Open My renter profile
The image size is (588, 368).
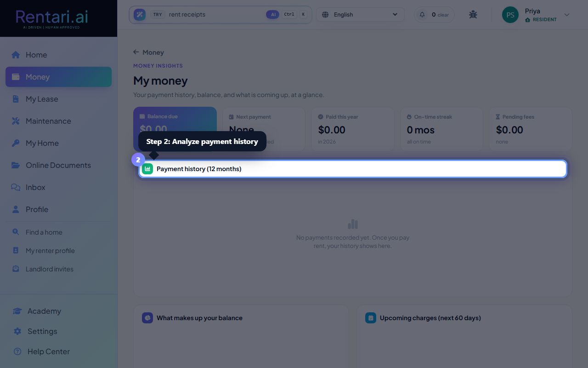[x=58, y=251]
